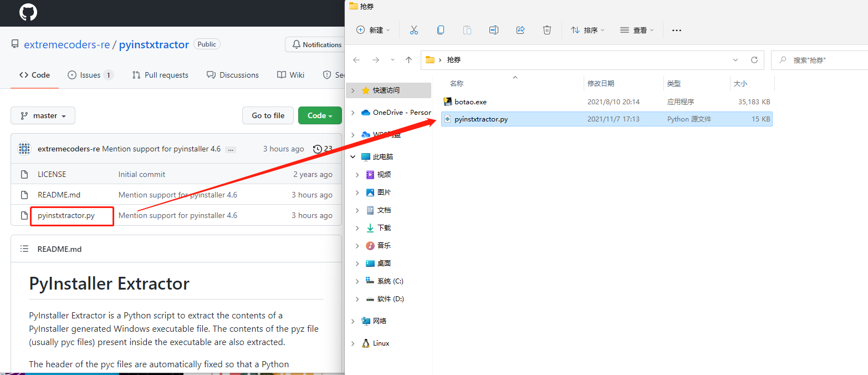
Task: Open the Sort dropdown in Explorer toolbar
Action: (x=588, y=30)
